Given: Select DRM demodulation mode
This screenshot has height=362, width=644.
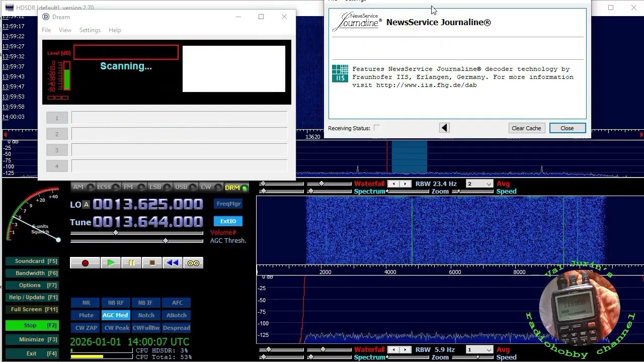Looking at the screenshot, I should click(236, 188).
